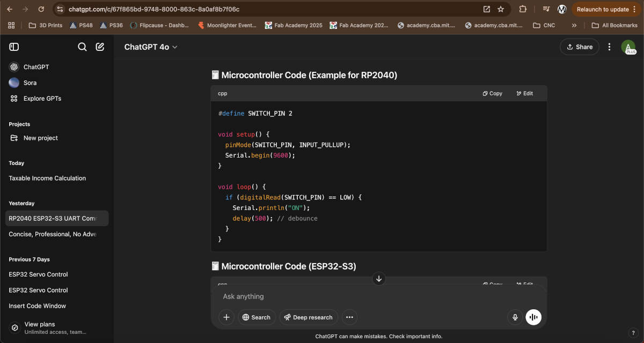
Task: Start voice mode with waveform button
Action: tap(533, 317)
